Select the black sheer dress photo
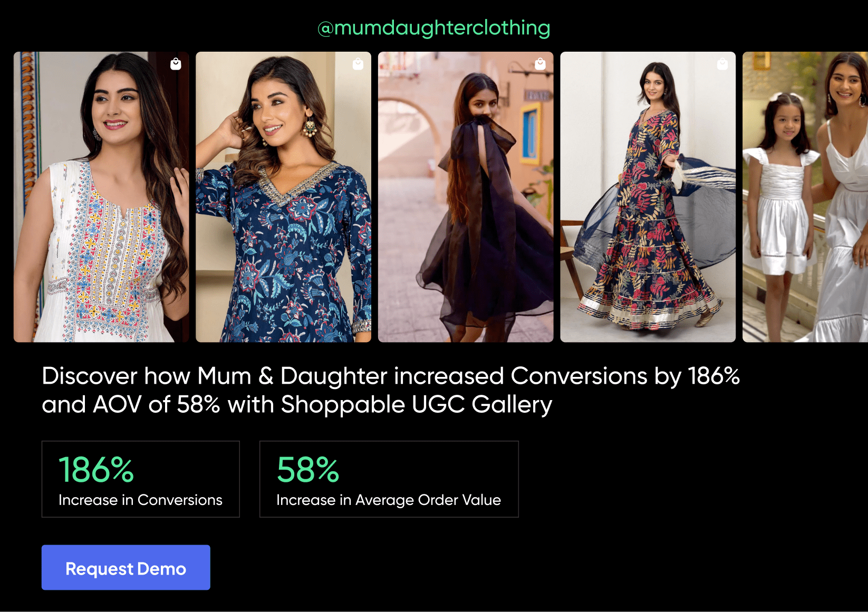868x612 pixels. (466, 211)
